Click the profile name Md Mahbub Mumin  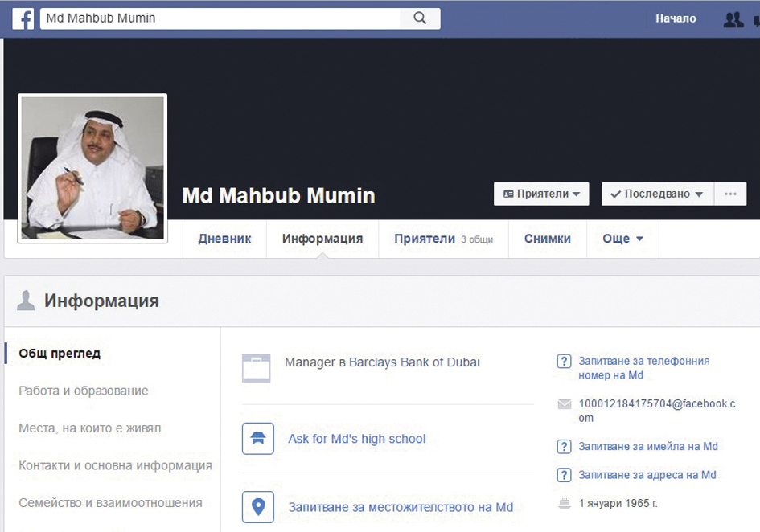tap(279, 196)
